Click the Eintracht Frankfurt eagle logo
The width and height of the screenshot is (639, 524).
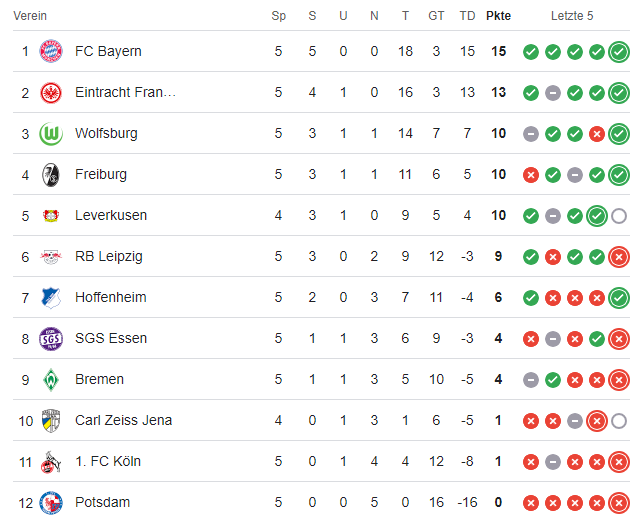pos(51,92)
